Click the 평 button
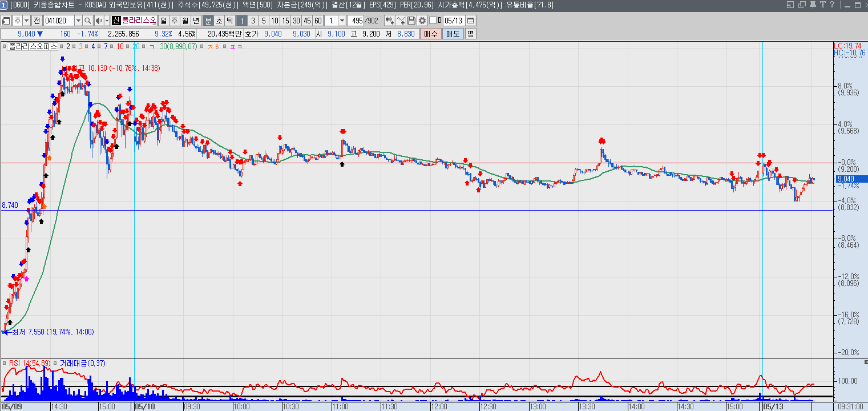 pos(470,34)
